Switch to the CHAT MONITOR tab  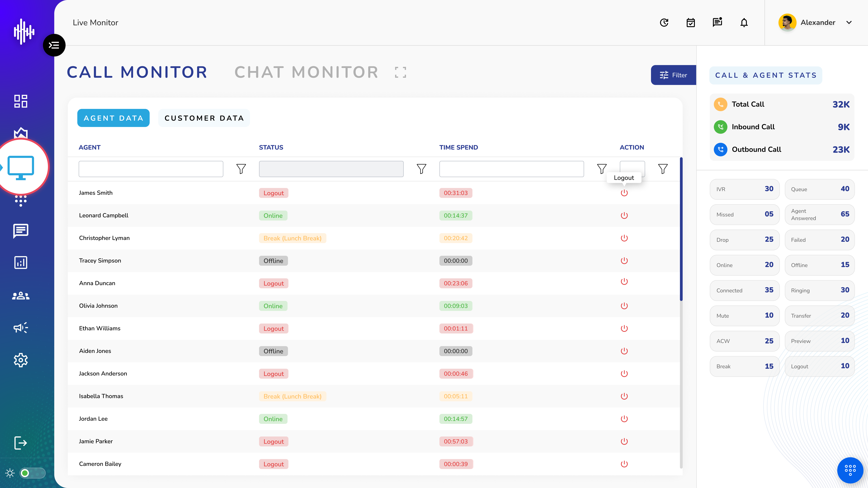click(x=306, y=72)
